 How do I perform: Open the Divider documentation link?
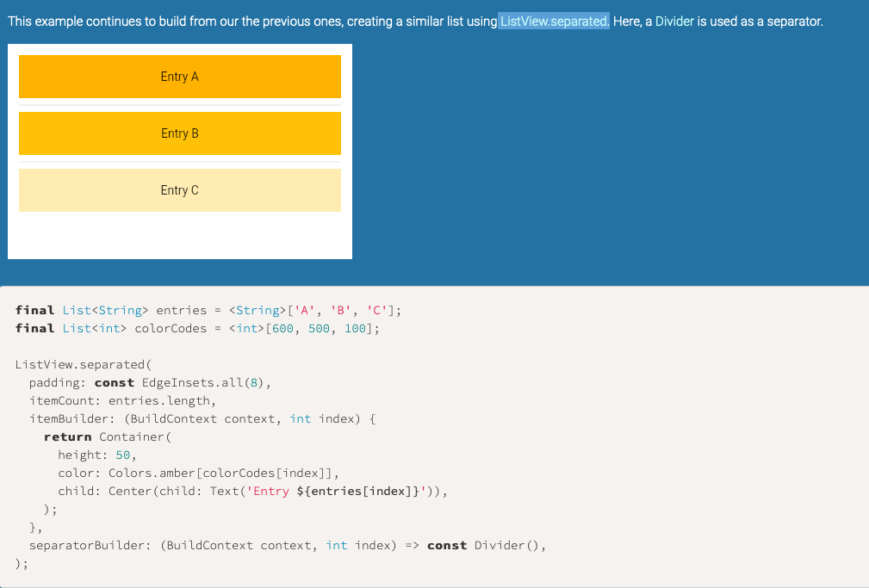[x=674, y=22]
